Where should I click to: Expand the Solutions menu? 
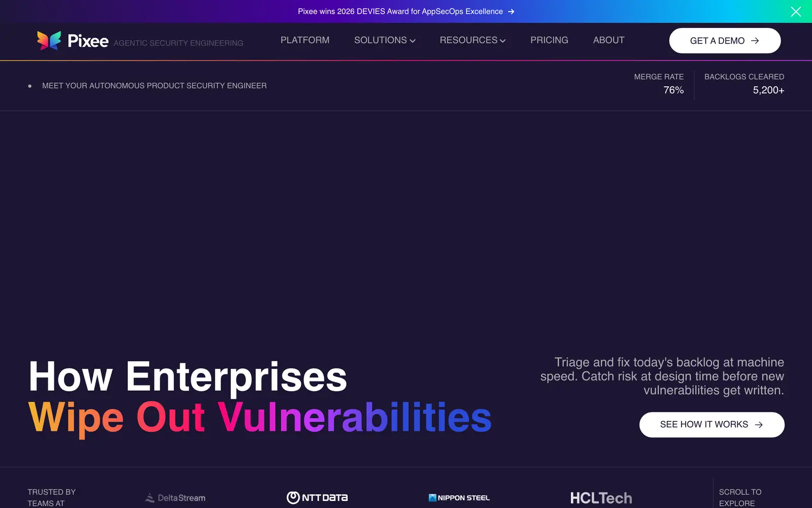point(385,40)
